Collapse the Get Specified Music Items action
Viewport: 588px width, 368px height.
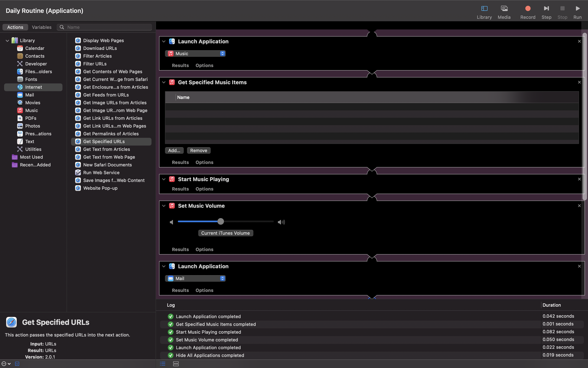click(x=164, y=83)
